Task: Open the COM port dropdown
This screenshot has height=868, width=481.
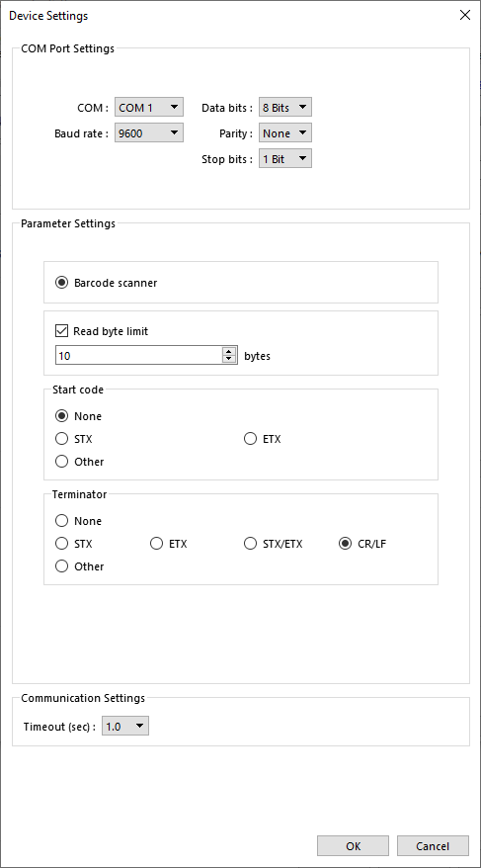Action: (x=149, y=108)
